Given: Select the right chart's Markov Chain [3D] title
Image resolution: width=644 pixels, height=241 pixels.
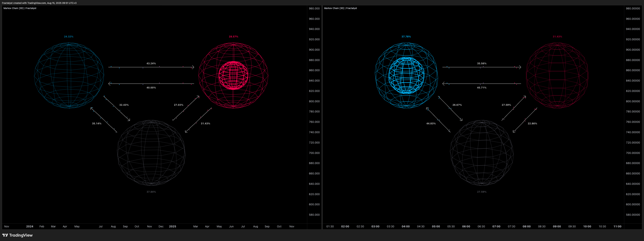Looking at the screenshot, I should (340, 8).
